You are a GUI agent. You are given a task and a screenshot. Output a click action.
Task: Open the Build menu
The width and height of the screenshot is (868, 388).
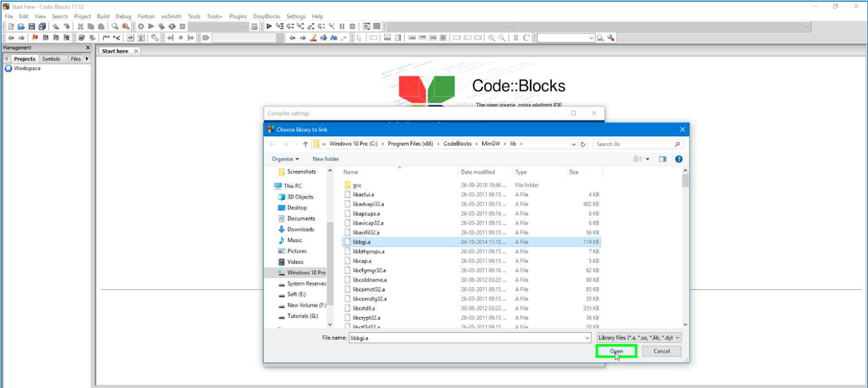tap(103, 16)
